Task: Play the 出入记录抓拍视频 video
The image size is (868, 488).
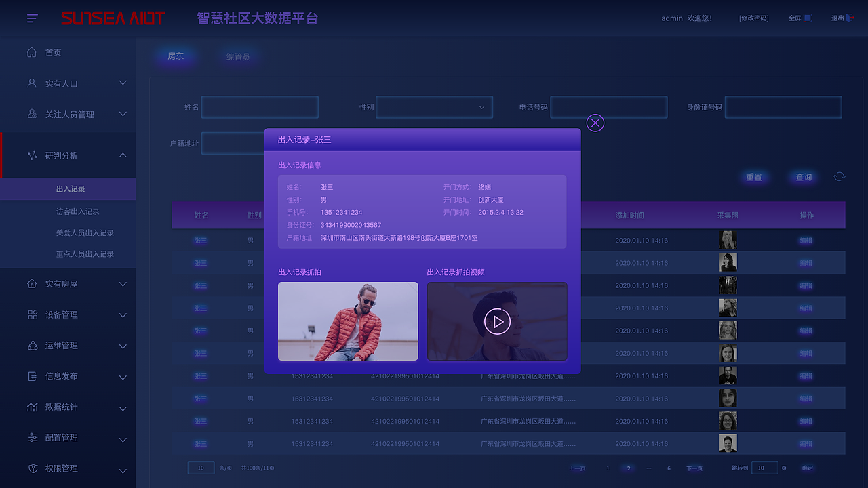Action: pyautogui.click(x=497, y=321)
